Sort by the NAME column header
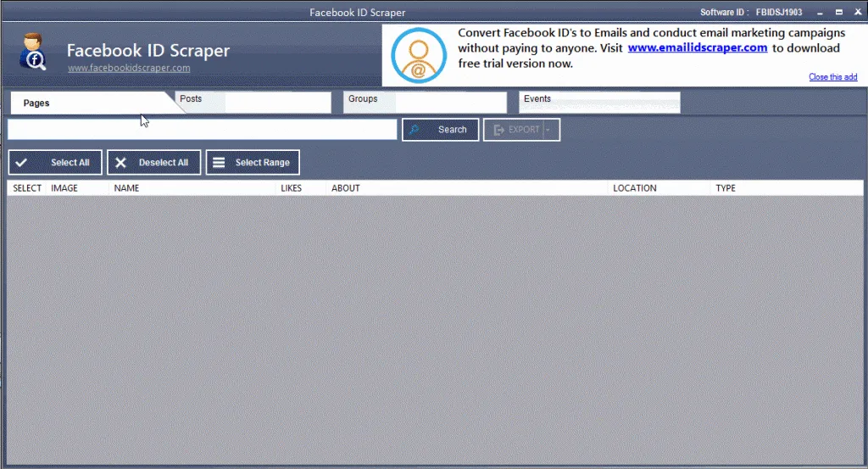 coord(126,188)
